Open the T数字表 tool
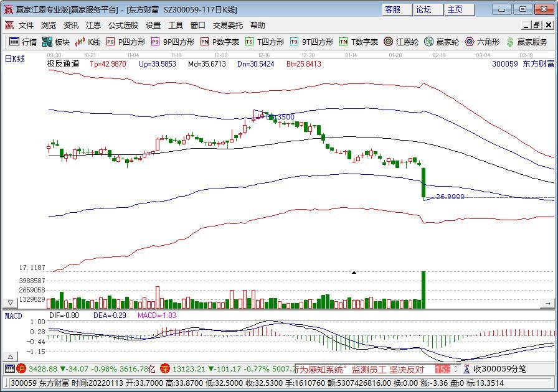The image size is (558, 392). coord(358,42)
